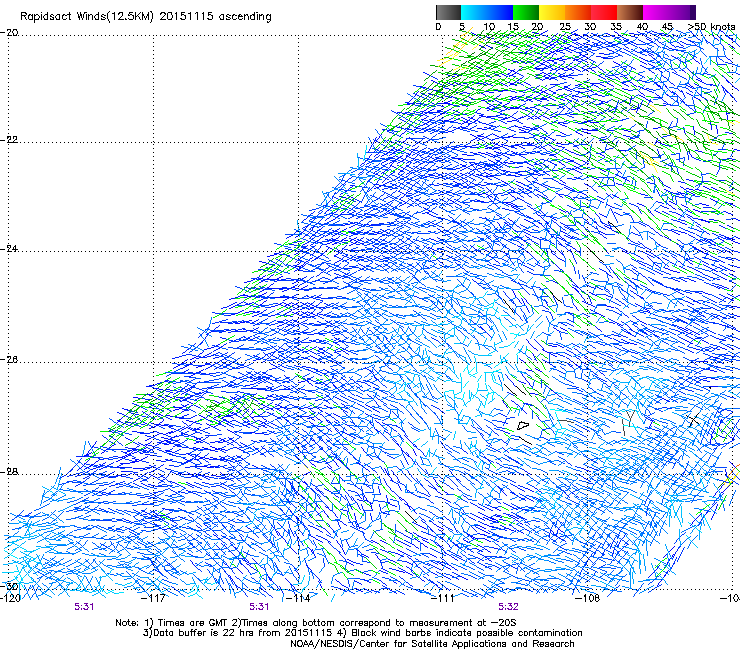Click the legend scale label "10"
The image size is (740, 650).
tap(489, 26)
